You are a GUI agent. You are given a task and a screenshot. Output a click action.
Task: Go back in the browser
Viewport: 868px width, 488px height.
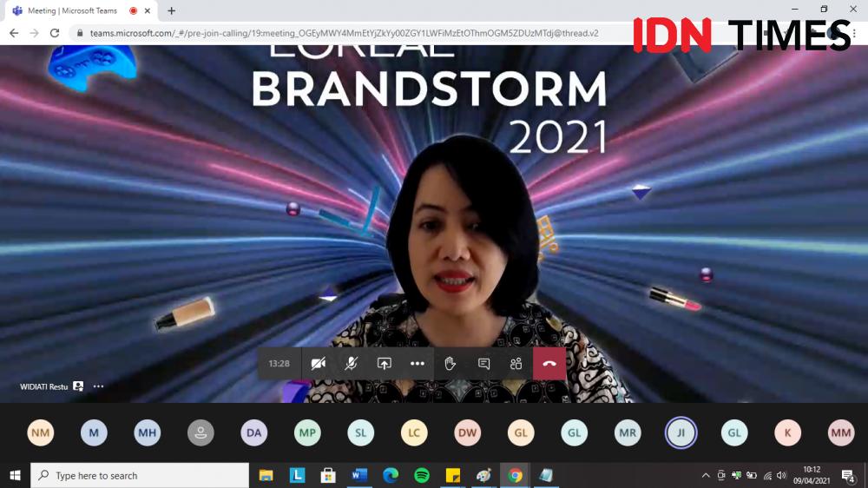point(14,33)
